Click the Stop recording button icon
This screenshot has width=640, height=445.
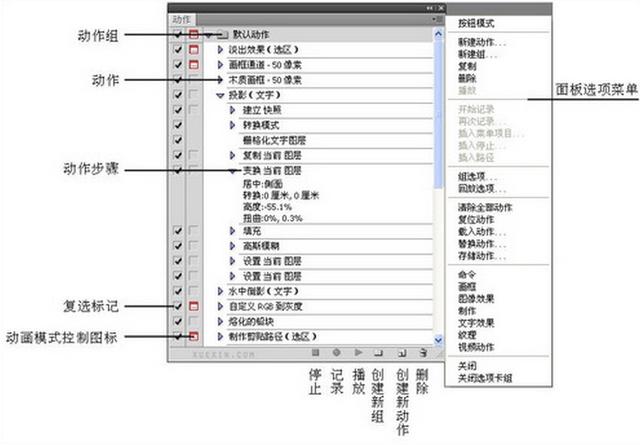tap(315, 352)
